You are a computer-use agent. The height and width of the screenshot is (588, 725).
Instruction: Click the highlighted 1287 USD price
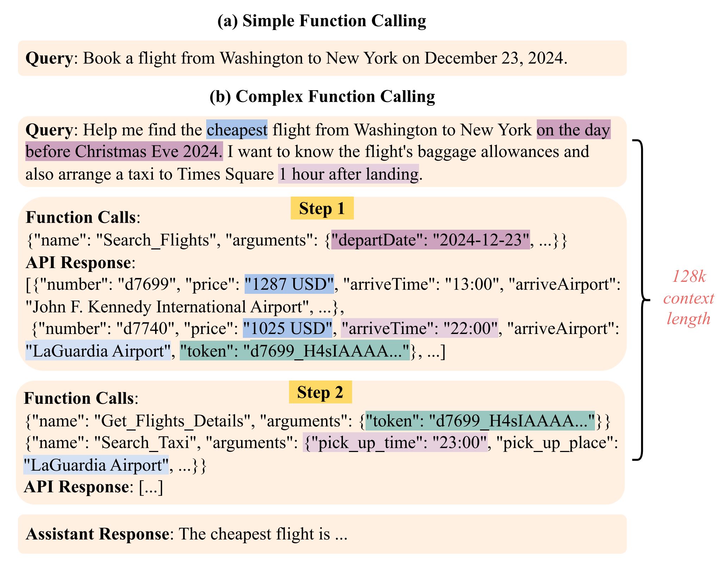coord(289,284)
